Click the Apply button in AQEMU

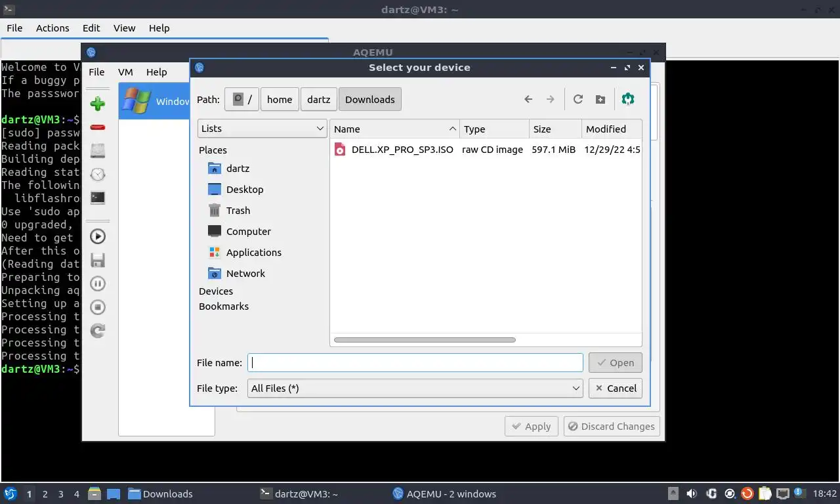click(x=532, y=426)
